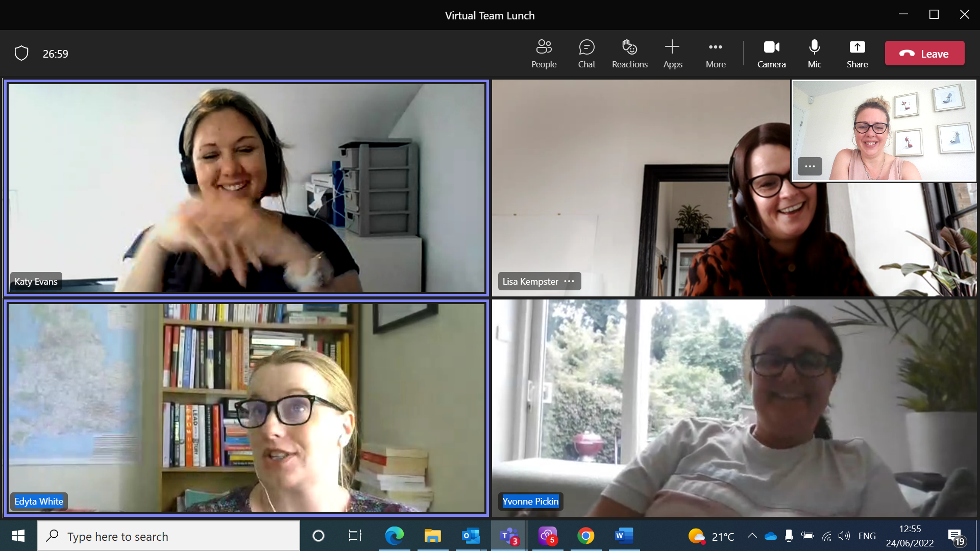Turn off the Camera

(771, 54)
